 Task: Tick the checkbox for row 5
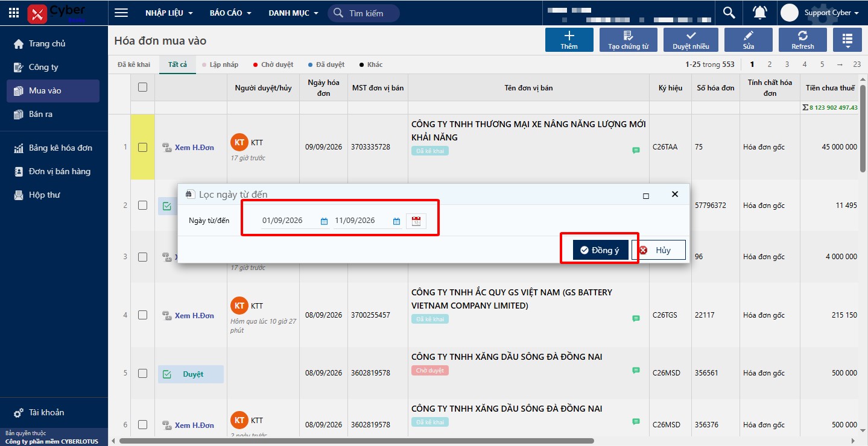click(x=142, y=373)
